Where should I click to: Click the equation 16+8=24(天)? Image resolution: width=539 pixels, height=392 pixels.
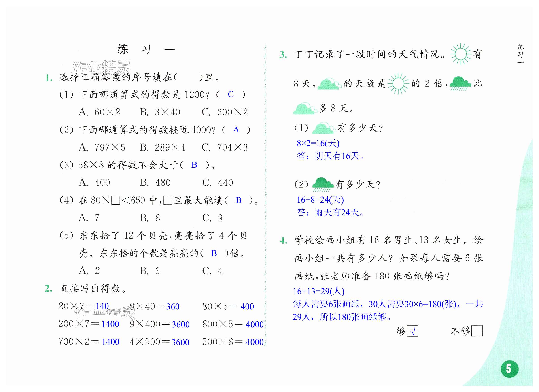point(320,200)
